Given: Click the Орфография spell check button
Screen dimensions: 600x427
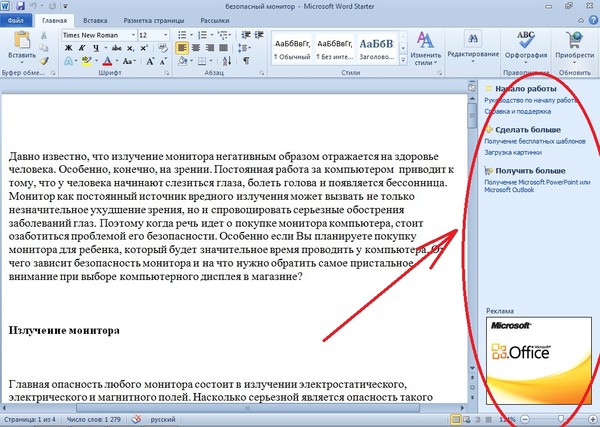Looking at the screenshot, I should [526, 47].
